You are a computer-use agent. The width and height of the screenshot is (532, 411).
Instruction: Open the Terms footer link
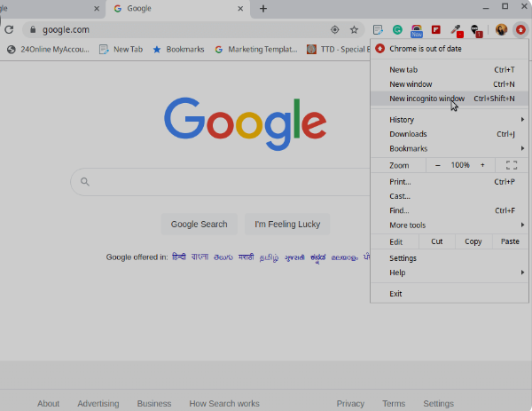394,404
